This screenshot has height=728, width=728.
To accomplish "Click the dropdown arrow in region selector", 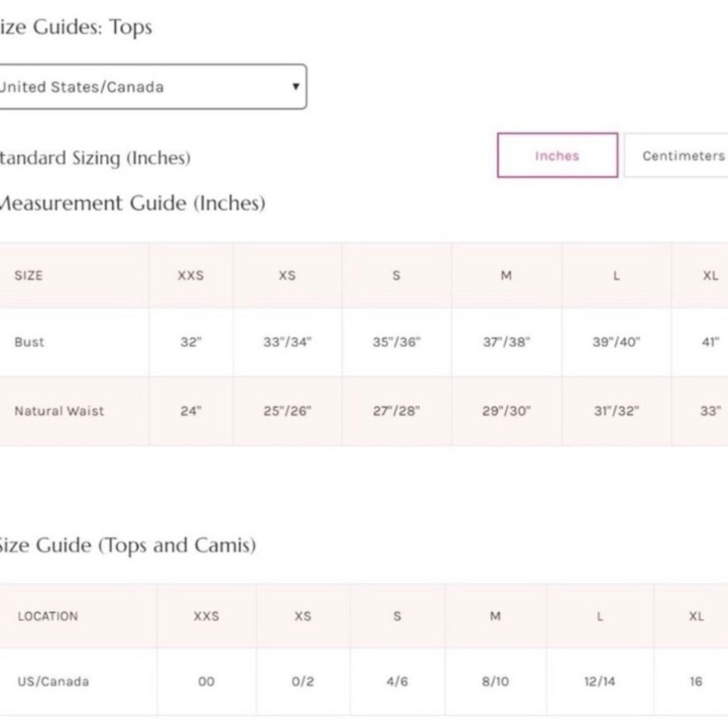I will pyautogui.click(x=296, y=87).
